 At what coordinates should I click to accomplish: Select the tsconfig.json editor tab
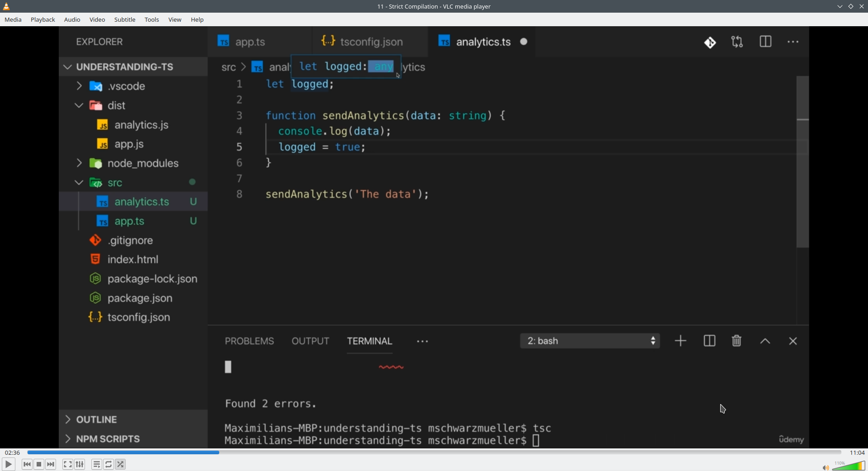[370, 42]
